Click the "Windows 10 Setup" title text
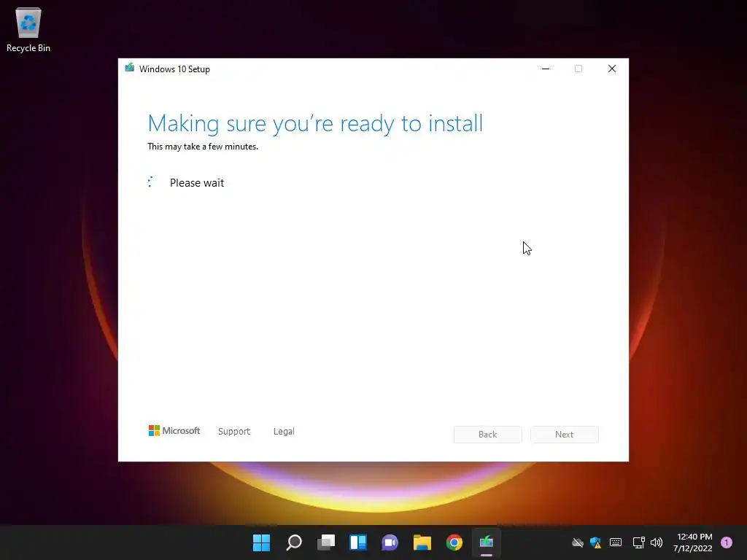The image size is (747, 560). pos(174,69)
